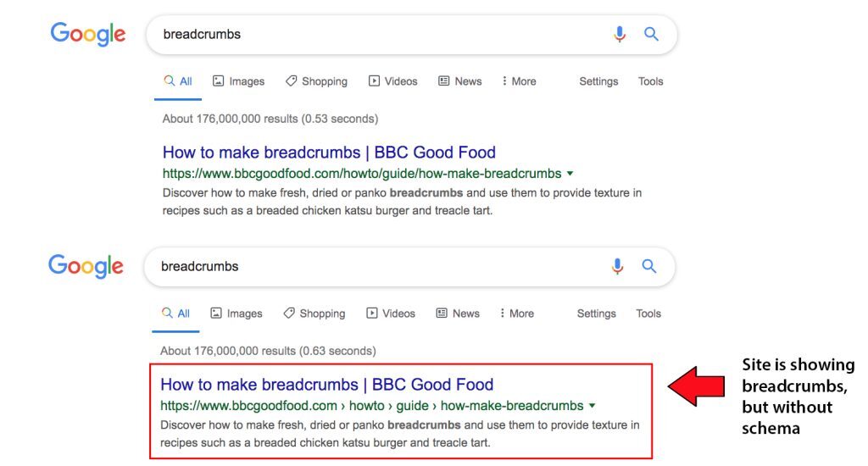The image size is (868, 466).
Task: Switch to Videos tab in top results
Action: (x=393, y=81)
